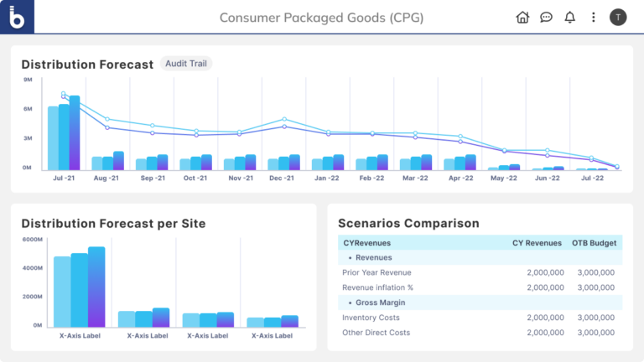Click the CY Revenues column header
This screenshot has width=644, height=362.
[x=537, y=243]
